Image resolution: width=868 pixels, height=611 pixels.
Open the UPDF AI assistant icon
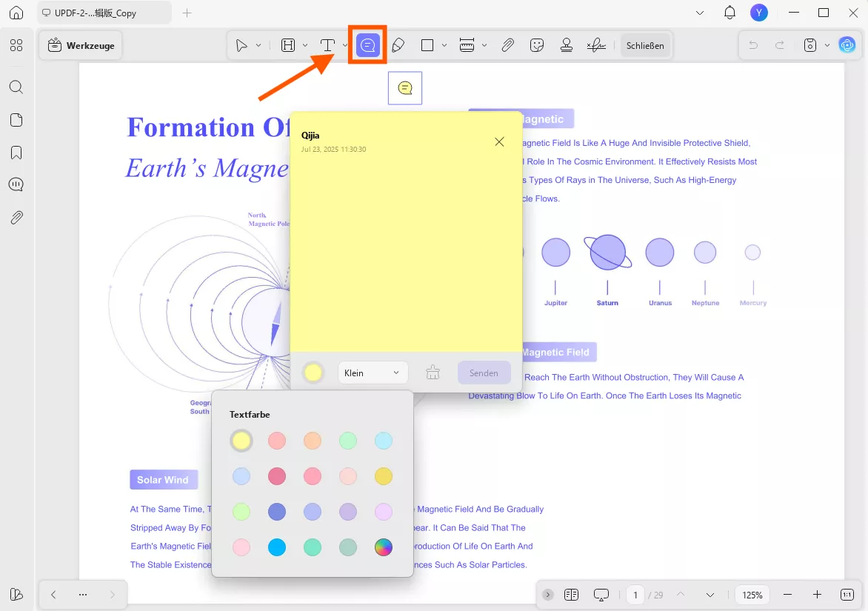coord(847,45)
